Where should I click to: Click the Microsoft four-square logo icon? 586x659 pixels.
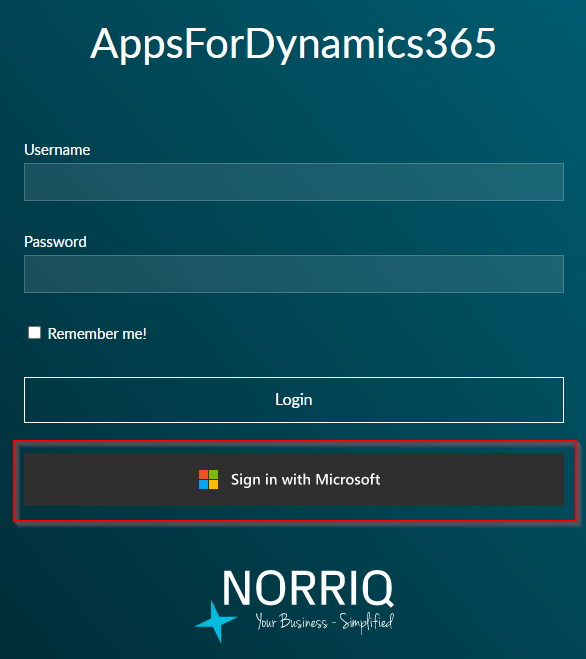209,480
